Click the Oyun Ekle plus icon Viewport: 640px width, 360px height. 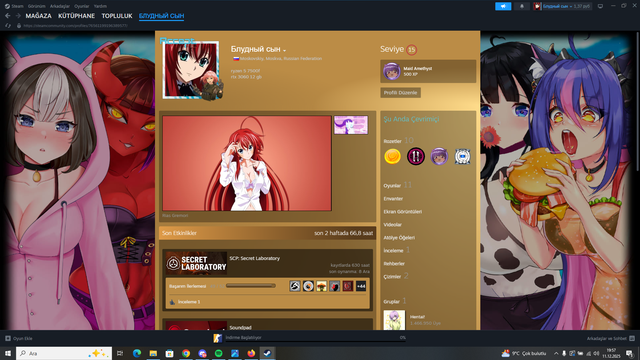8,338
